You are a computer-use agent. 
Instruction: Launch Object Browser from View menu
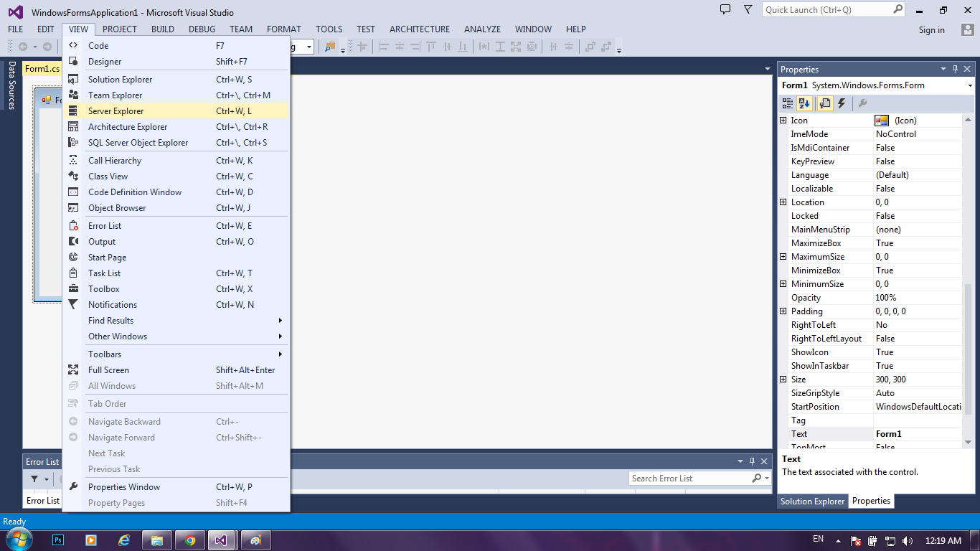point(176,208)
